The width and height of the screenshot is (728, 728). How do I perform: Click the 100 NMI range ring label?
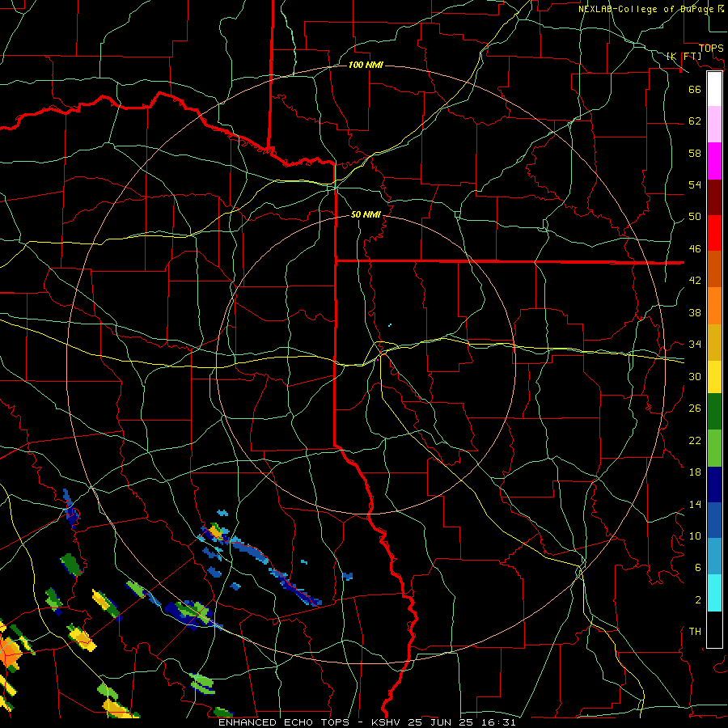(366, 65)
